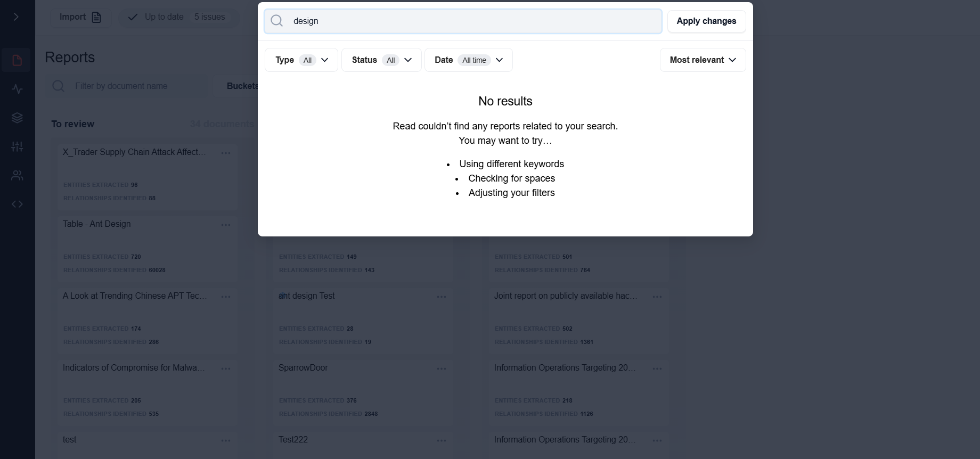Open Indicators of Compromise for Malwa report

(x=134, y=367)
